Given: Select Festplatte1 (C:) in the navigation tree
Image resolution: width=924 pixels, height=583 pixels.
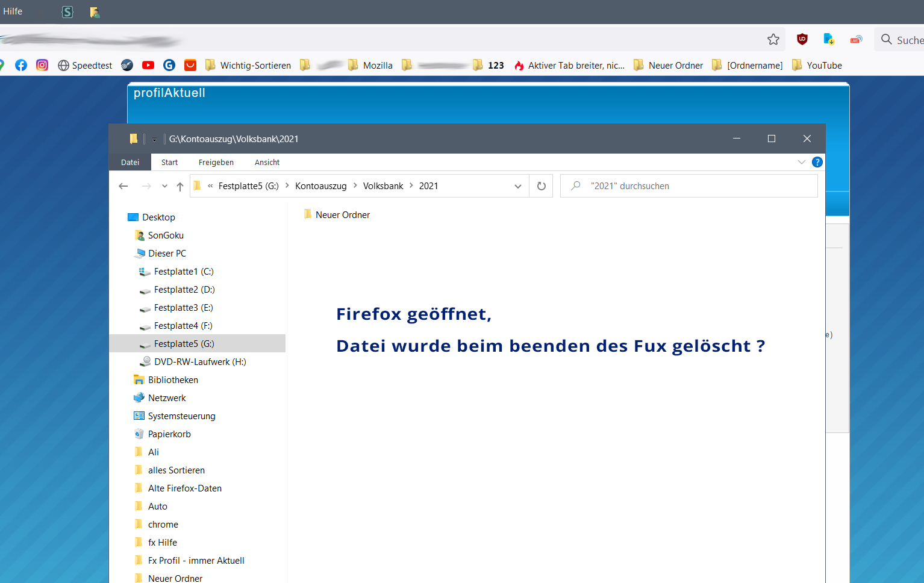Looking at the screenshot, I should click(183, 272).
